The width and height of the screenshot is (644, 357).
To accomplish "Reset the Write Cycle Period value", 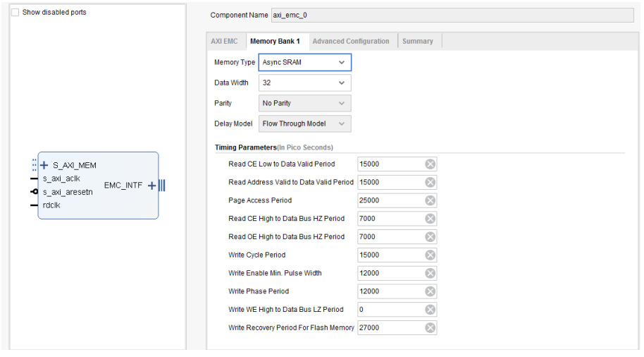I will point(430,255).
